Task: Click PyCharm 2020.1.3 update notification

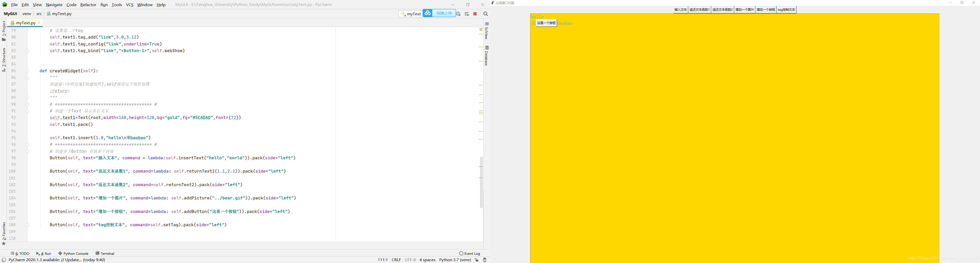Action: click(x=57, y=260)
